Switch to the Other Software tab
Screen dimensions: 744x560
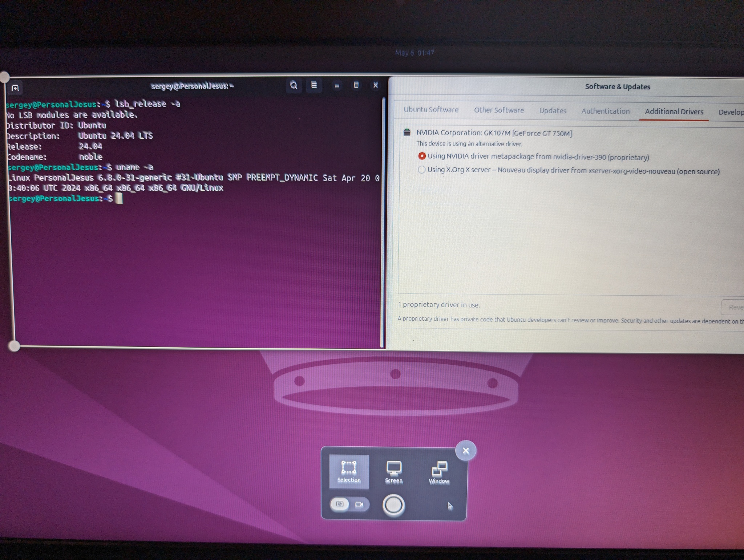[x=498, y=110]
